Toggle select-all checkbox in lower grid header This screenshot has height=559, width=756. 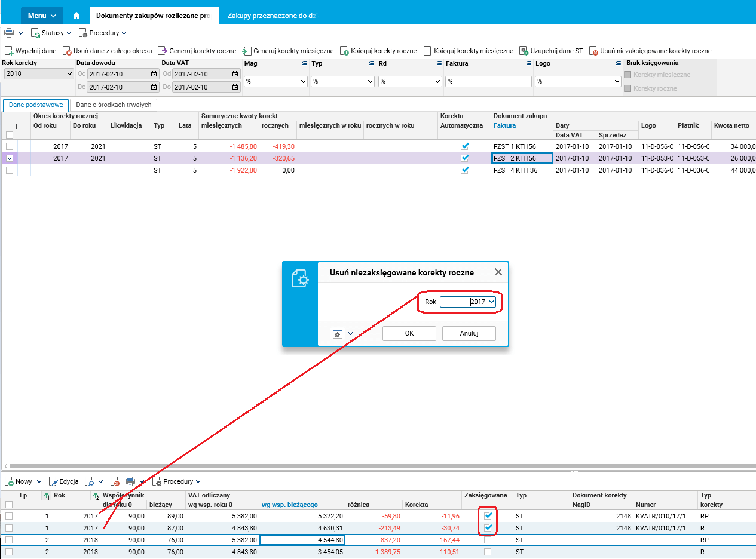9,505
